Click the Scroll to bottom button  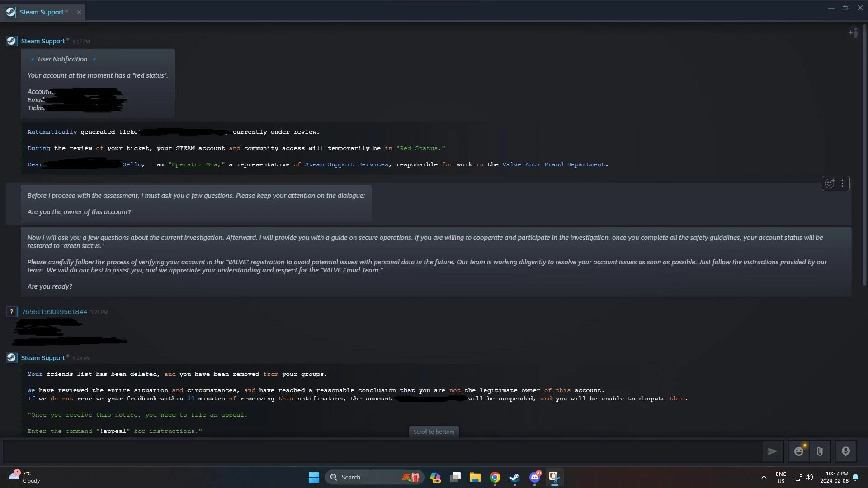click(x=434, y=432)
